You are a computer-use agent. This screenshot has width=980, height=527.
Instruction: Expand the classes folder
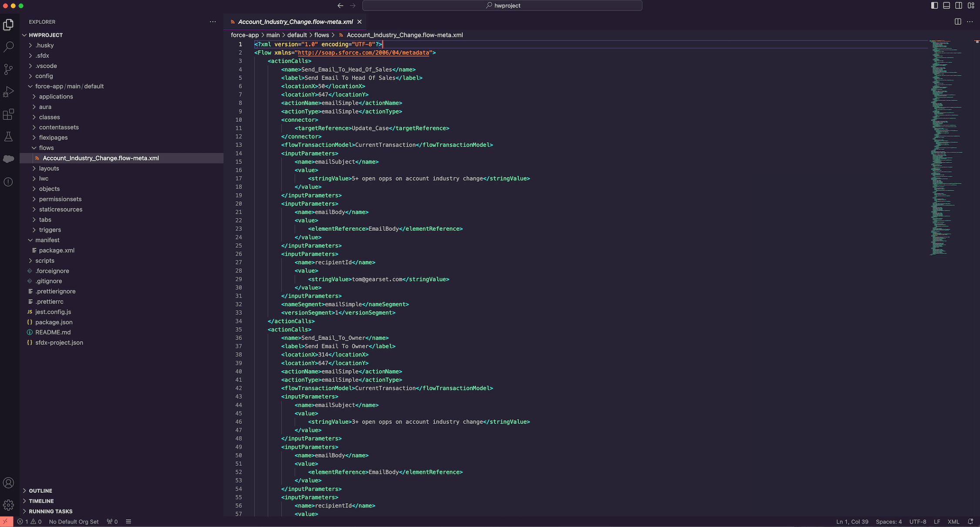[x=49, y=117]
